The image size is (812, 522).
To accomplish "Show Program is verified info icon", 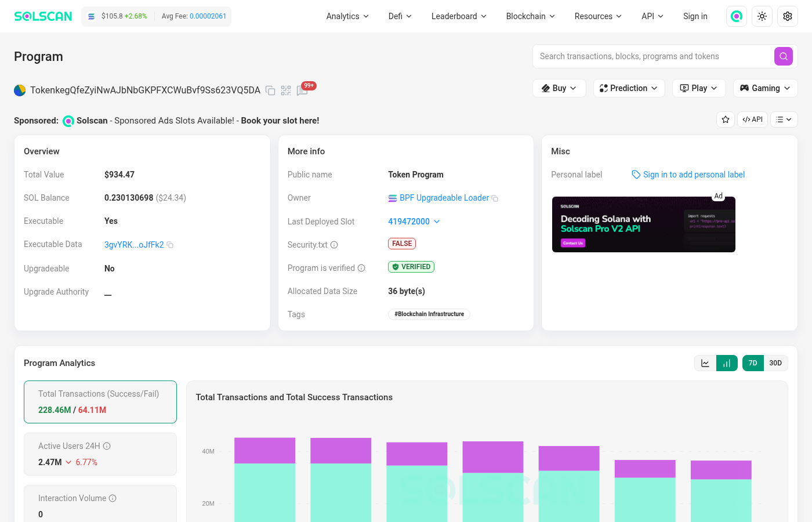I will [361, 268].
